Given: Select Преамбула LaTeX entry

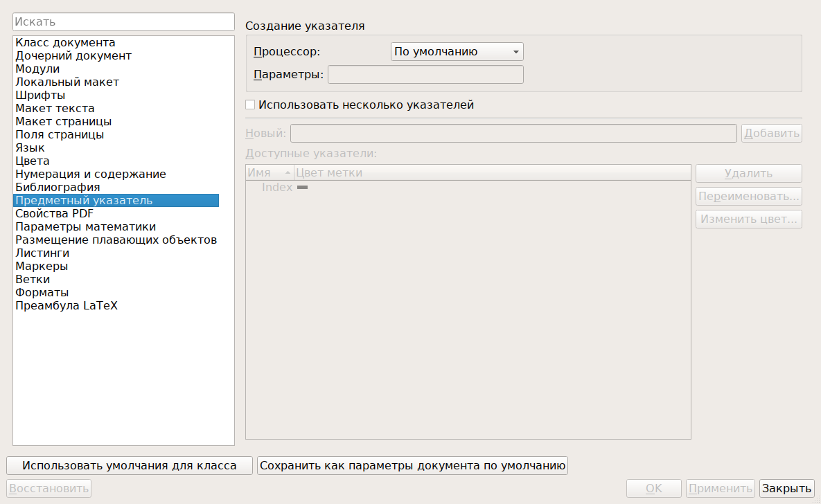Looking at the screenshot, I should pos(116,305).
